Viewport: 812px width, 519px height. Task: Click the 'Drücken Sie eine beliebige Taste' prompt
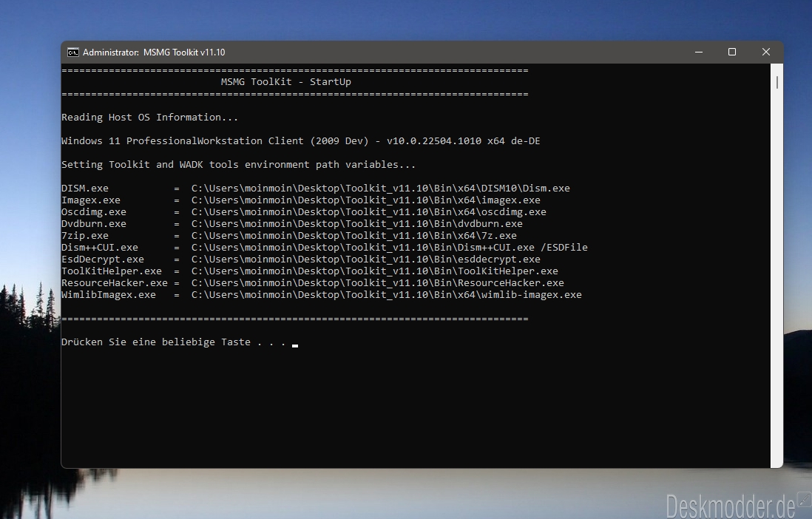pos(174,342)
